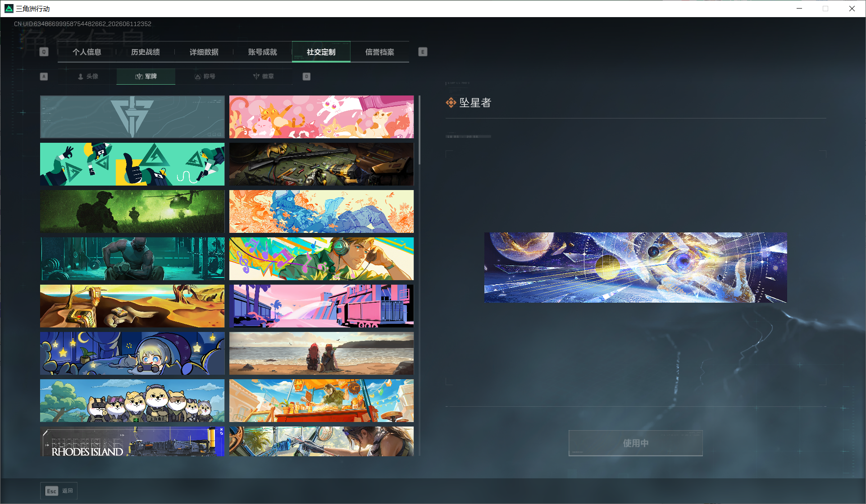The width and height of the screenshot is (866, 504).
Task: Switch to 个人信息 tab
Action: pyautogui.click(x=87, y=52)
